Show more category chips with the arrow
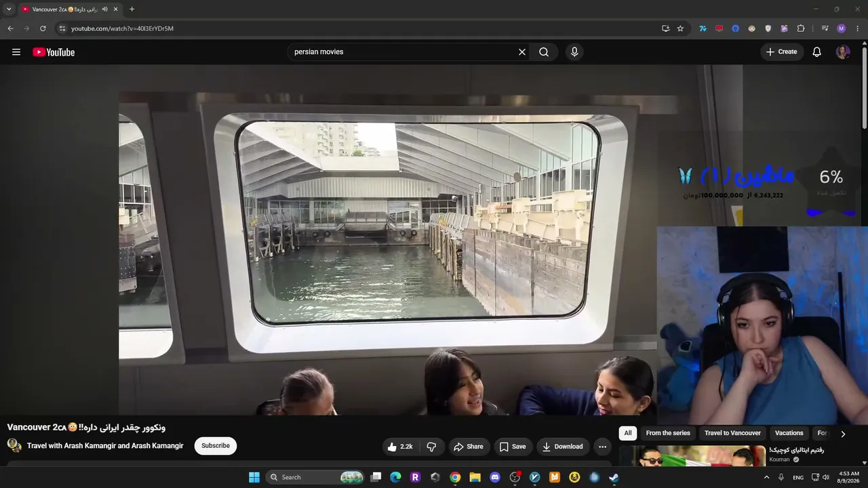Viewport: 868px width, 488px height. coord(843,434)
